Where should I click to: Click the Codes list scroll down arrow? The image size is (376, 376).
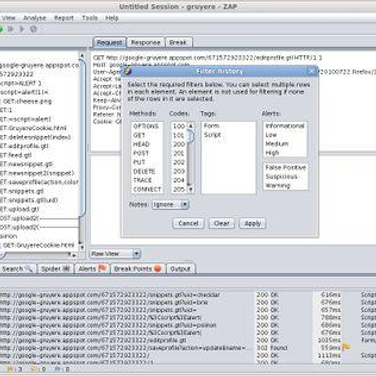click(191, 189)
